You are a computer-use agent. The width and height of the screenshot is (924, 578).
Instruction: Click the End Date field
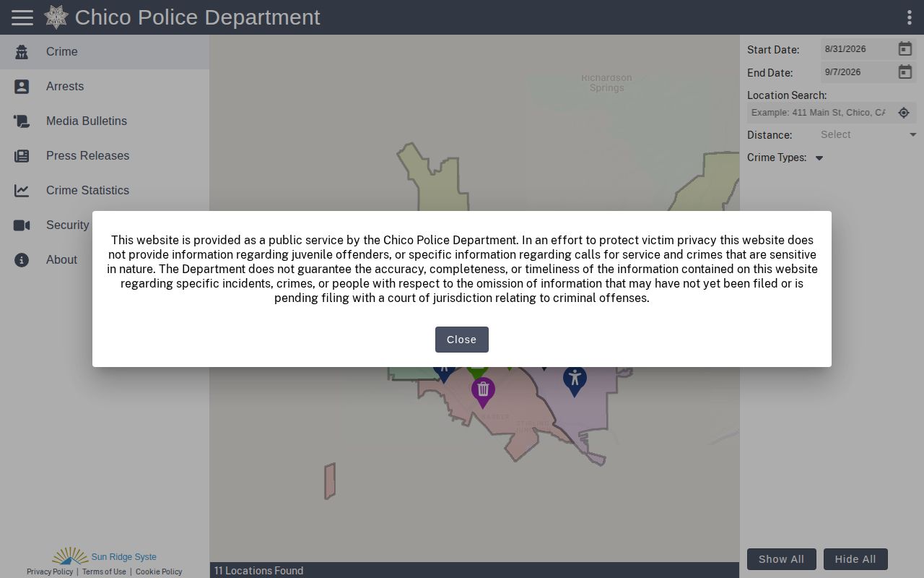pyautogui.click(x=858, y=72)
